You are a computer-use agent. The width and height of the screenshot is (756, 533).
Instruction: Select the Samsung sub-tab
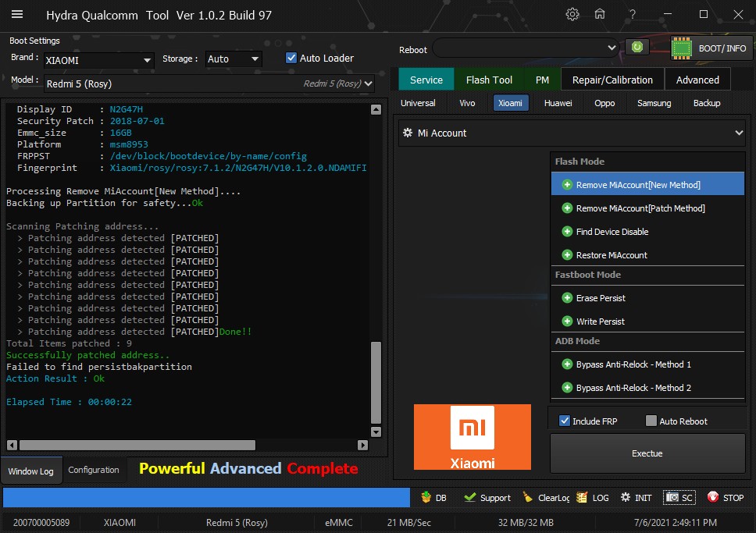654,103
